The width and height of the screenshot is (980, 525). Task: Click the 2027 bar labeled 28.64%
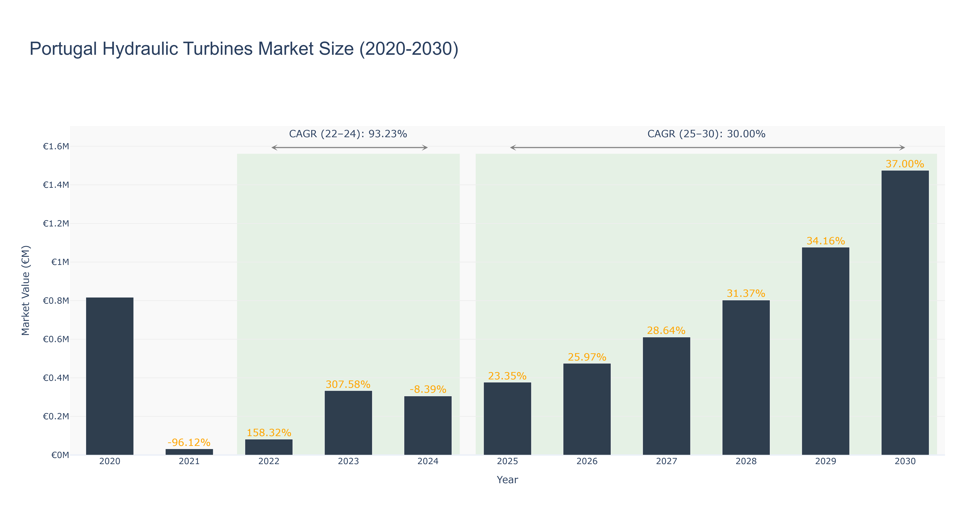[x=667, y=396]
